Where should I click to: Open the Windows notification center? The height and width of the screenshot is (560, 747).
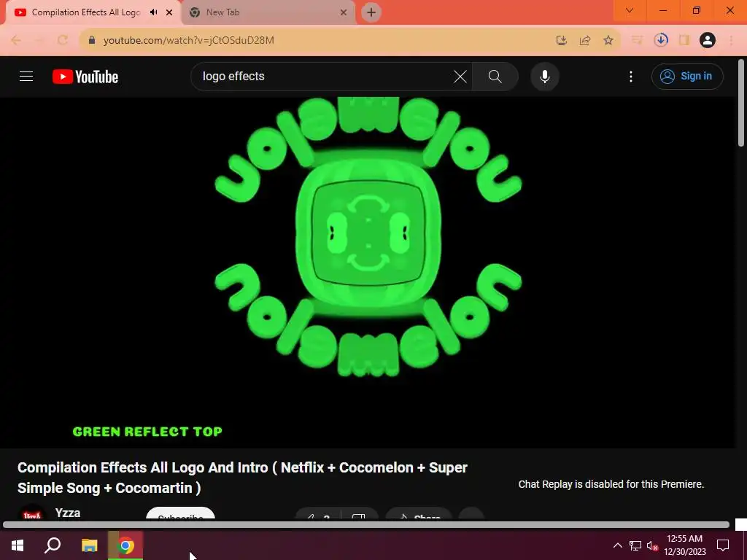[723, 545]
